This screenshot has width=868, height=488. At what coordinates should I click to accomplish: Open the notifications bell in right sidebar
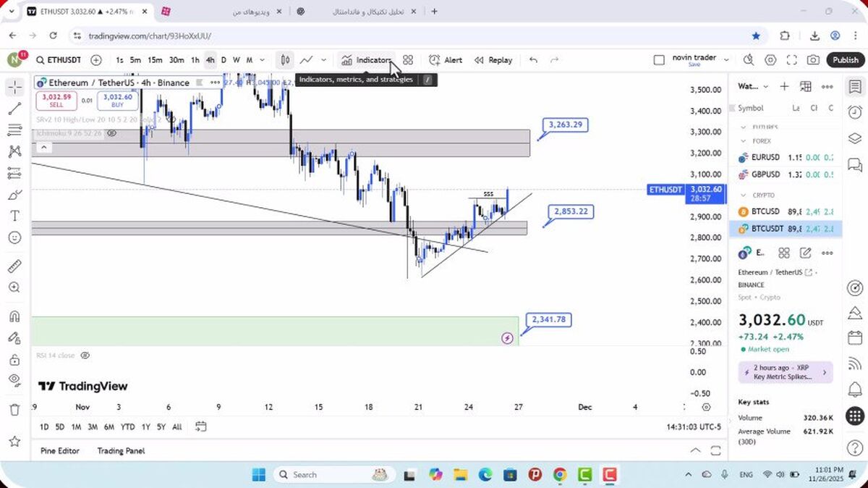point(854,390)
